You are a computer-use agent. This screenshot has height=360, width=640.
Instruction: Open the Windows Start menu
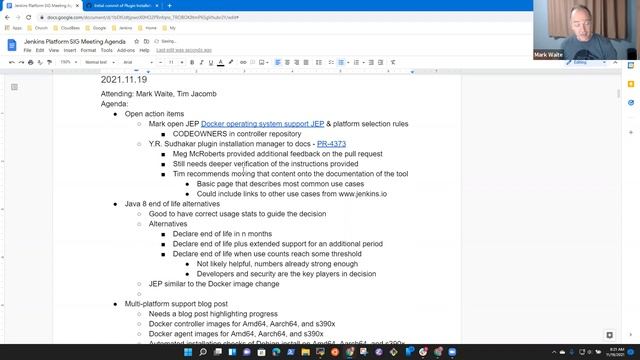tap(188, 352)
